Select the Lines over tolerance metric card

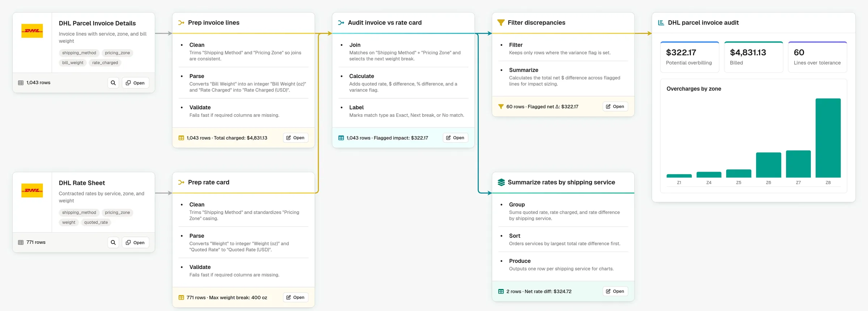(x=817, y=57)
